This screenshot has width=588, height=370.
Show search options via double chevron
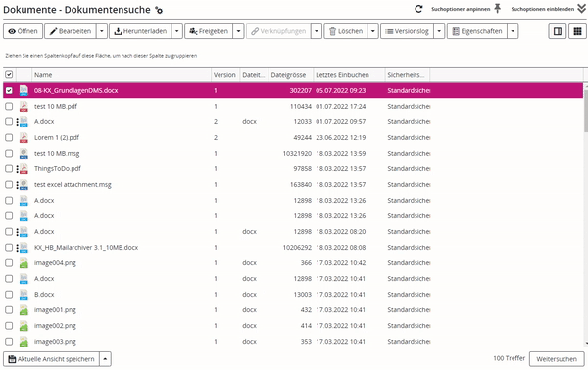(581, 9)
